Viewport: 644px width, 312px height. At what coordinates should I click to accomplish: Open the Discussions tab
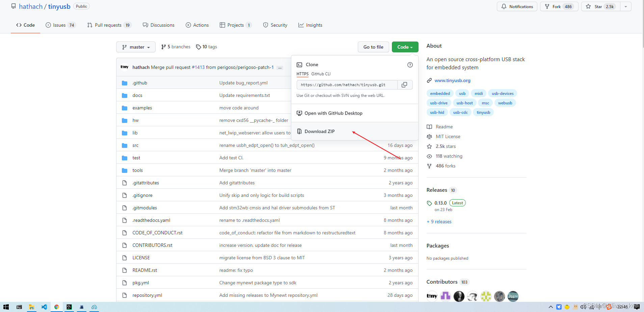[x=158, y=25]
